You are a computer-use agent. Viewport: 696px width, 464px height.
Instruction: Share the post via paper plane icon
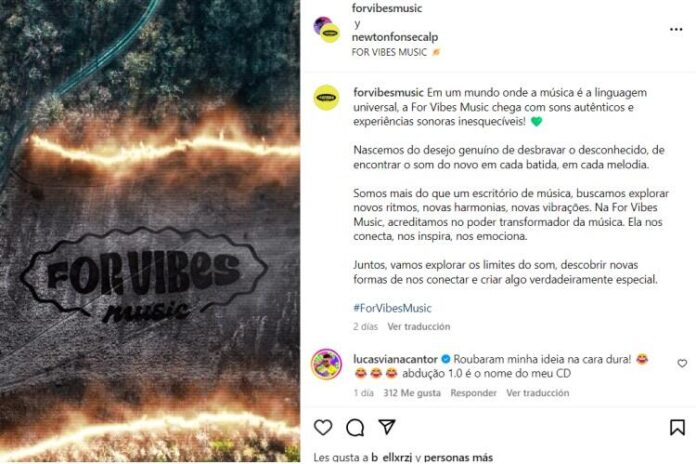[x=387, y=427]
